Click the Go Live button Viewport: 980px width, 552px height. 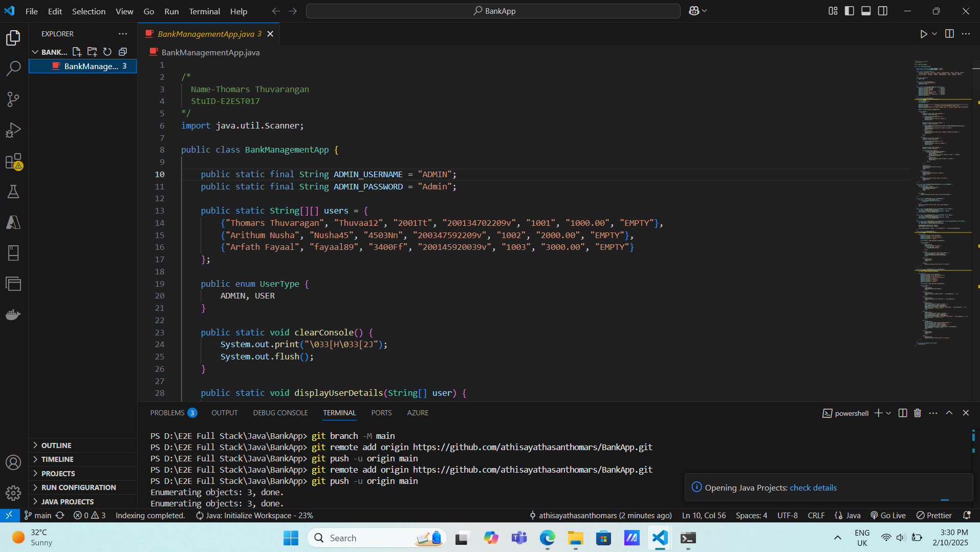(x=888, y=515)
